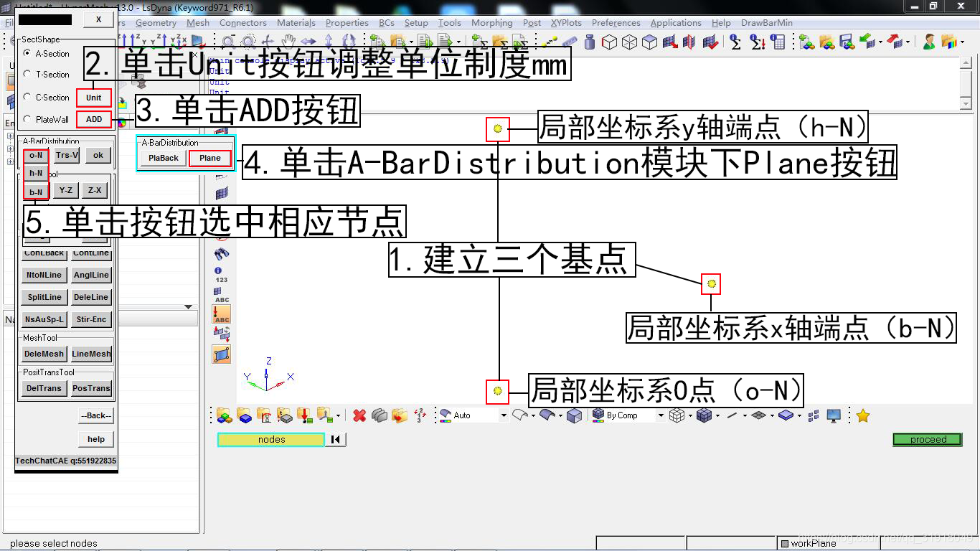Open the DrawBarMin menu
The height and width of the screenshot is (551, 980).
[x=766, y=23]
